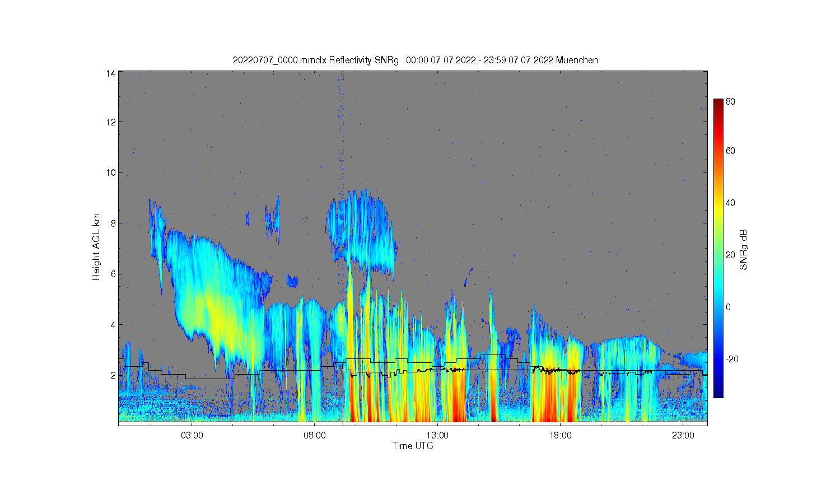840x504 pixels.
Task: Click the colorbar value 20
Action: [730, 255]
